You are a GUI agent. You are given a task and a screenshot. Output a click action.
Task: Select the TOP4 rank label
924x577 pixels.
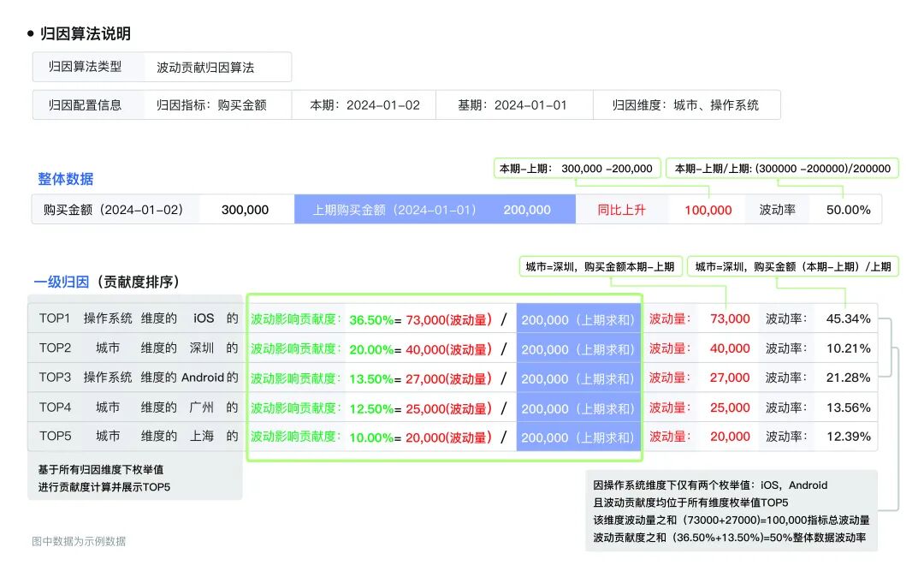[55, 407]
